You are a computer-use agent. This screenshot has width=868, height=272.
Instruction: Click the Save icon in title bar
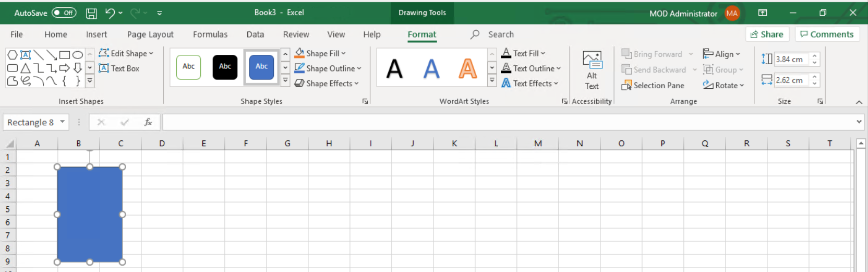click(91, 13)
